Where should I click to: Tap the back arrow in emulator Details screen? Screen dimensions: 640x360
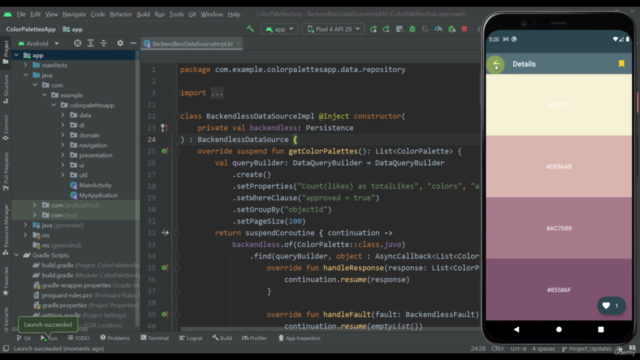tap(496, 64)
